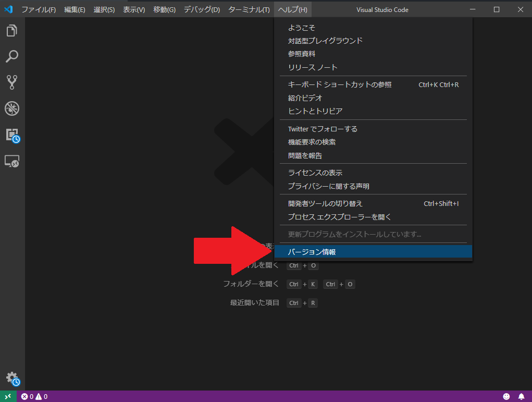Image resolution: width=532 pixels, height=402 pixels.
Task: Select ようこそ from the help menu
Action: (x=373, y=28)
